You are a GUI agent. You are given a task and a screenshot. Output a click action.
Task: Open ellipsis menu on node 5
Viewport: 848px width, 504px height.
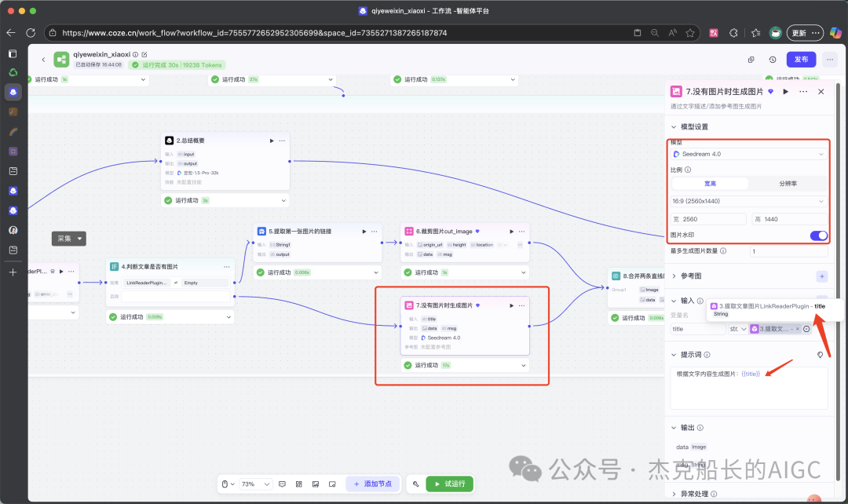pos(375,232)
